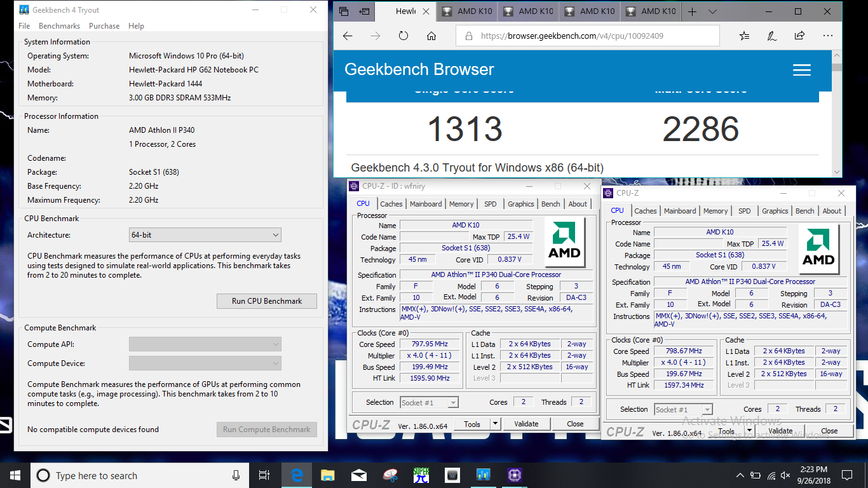The height and width of the screenshot is (488, 868).
Task: Open Task View on taskbar
Action: [x=264, y=475]
